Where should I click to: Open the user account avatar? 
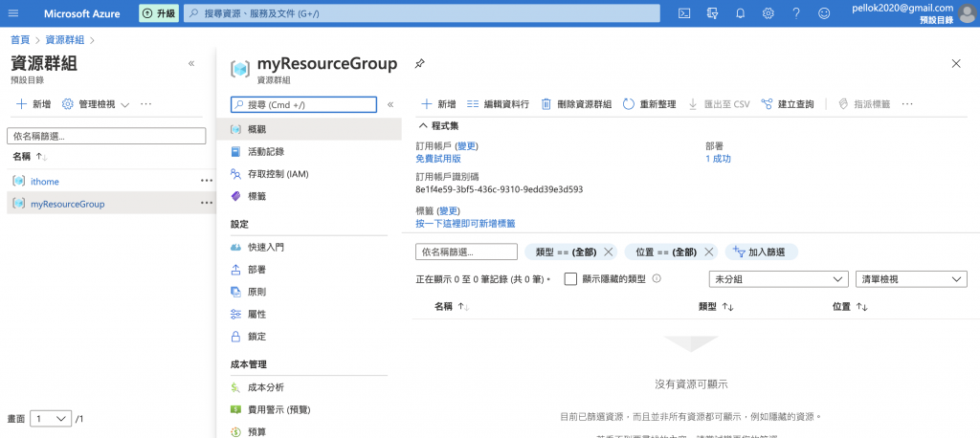pos(967,13)
